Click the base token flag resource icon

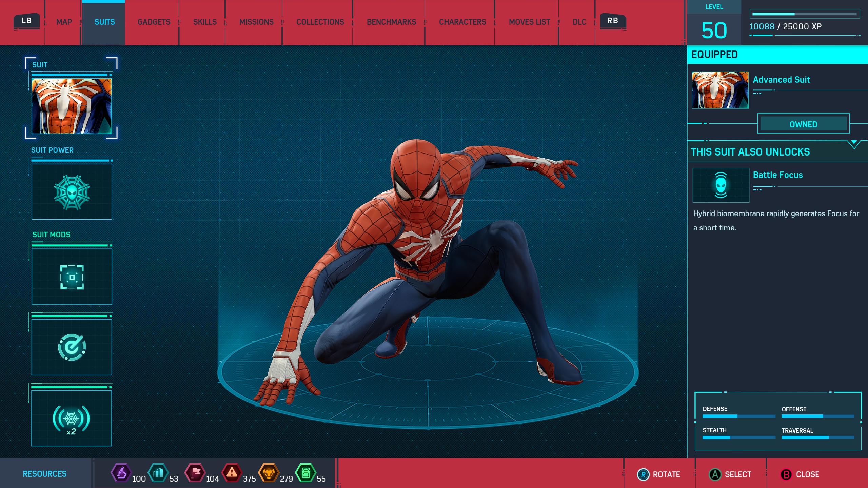[195, 472]
